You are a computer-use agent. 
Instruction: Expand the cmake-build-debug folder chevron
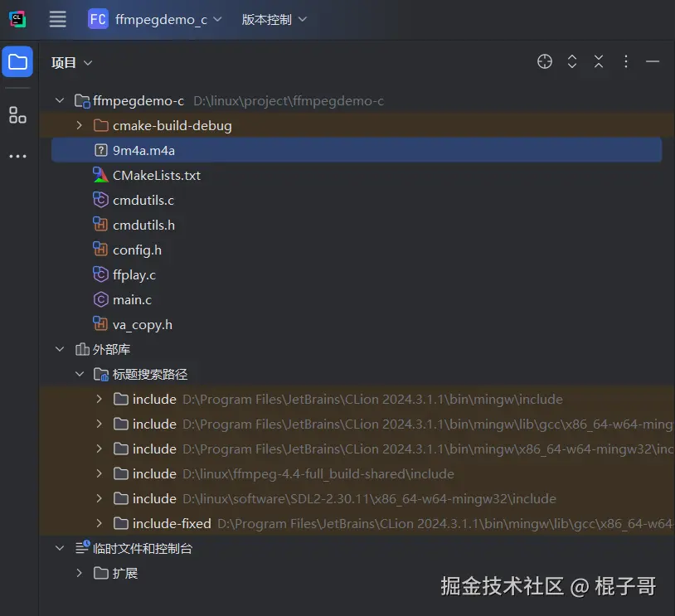coord(80,126)
